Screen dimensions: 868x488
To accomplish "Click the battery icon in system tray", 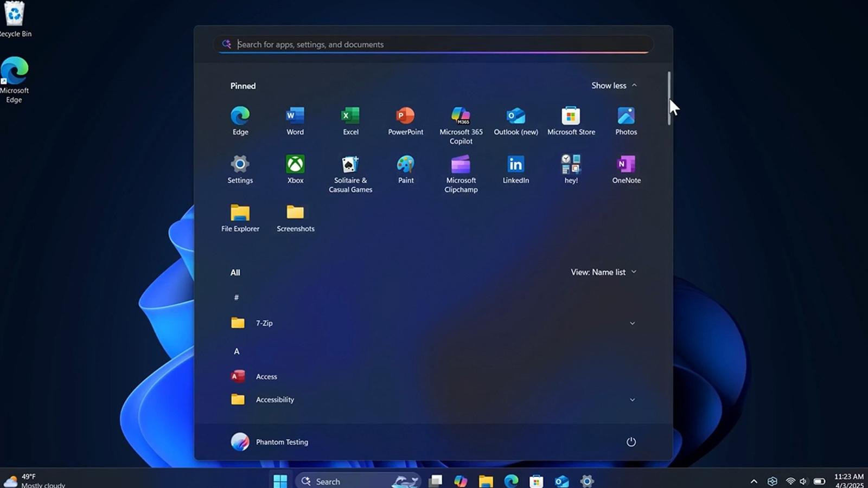I will [819, 481].
